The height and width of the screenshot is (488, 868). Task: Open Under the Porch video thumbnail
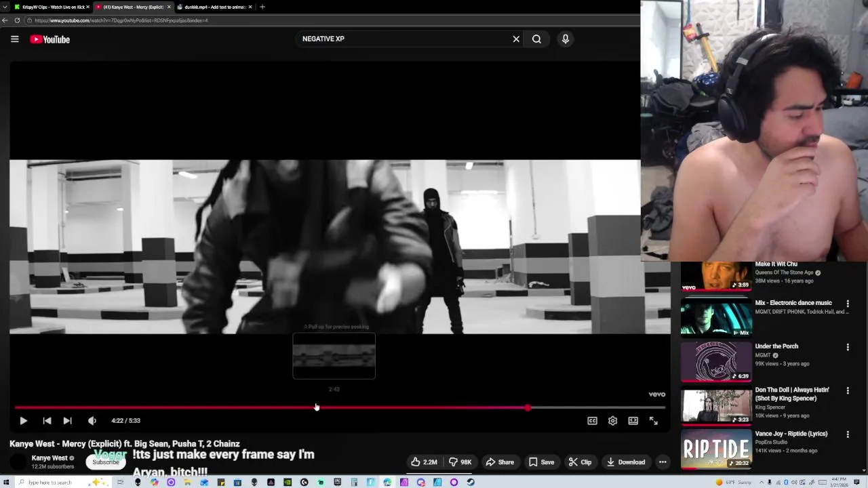pyautogui.click(x=716, y=362)
